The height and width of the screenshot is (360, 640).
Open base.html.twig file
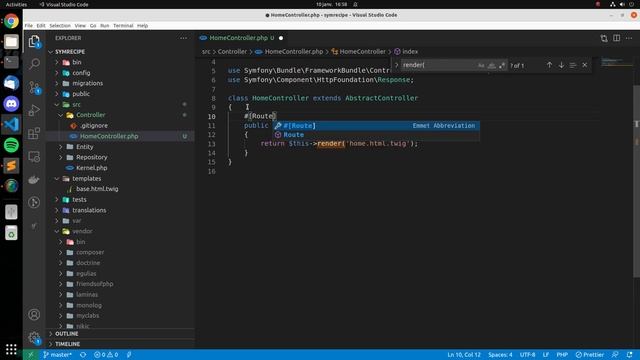[120, 189]
